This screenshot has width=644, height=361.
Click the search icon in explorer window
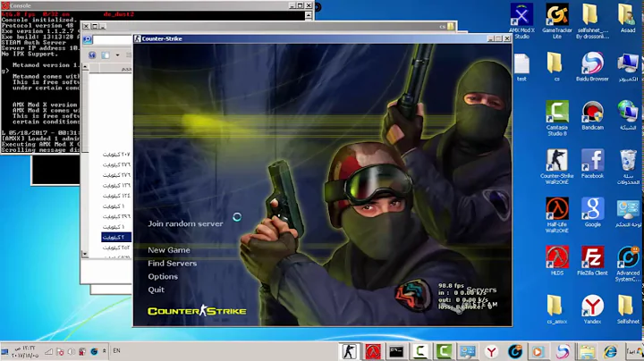(x=87, y=39)
